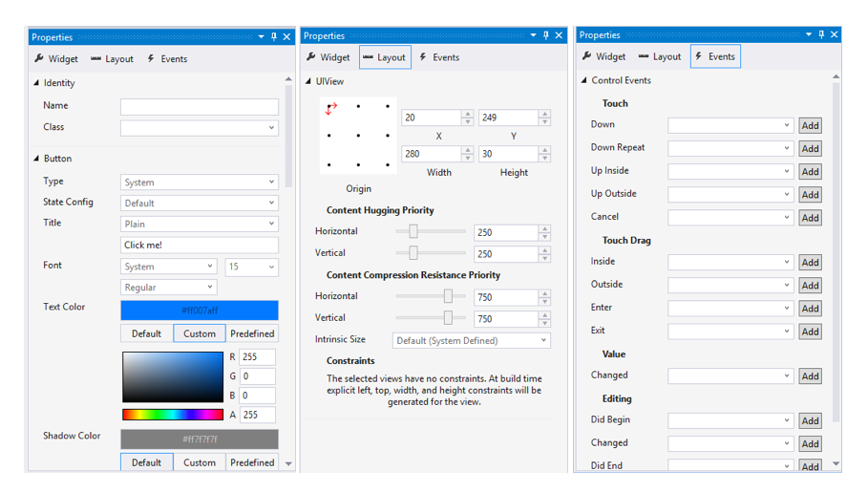Collapse the Control Events section
The width and height of the screenshot is (868, 493).
pyautogui.click(x=584, y=81)
